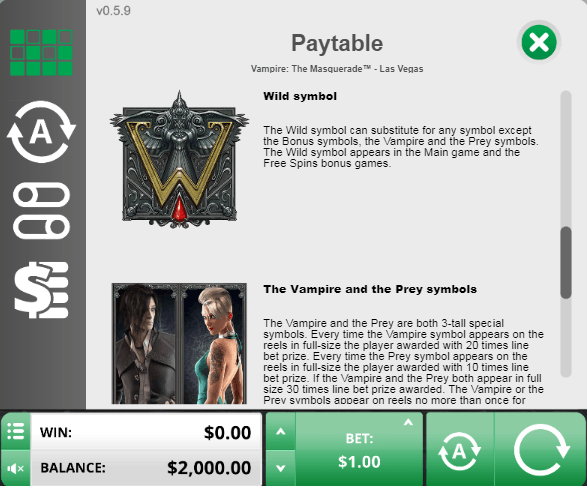587x486 pixels.
Task: Click the Wild symbol image
Action: (x=179, y=160)
